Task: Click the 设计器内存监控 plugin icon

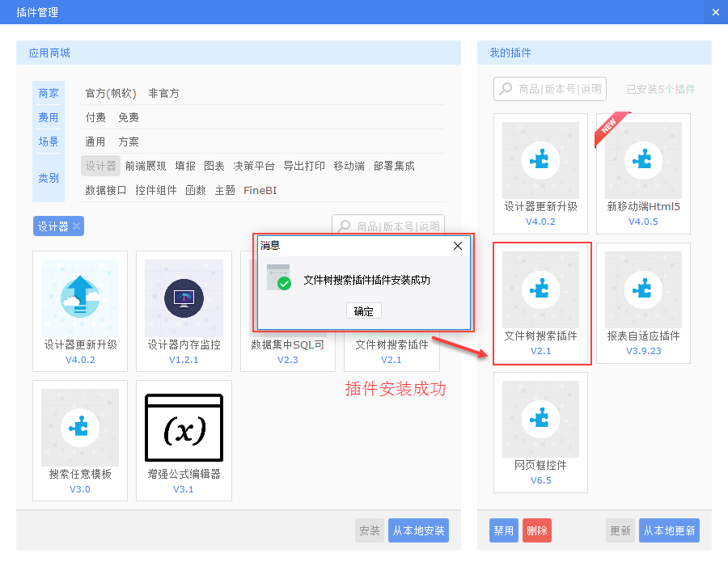Action: click(184, 298)
